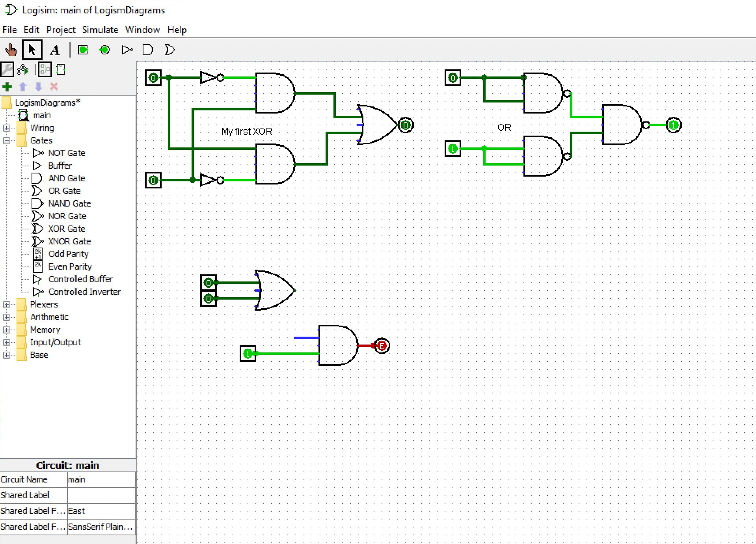The height and width of the screenshot is (544, 756).
Task: Click the move circuit down arrow
Action: tap(38, 87)
